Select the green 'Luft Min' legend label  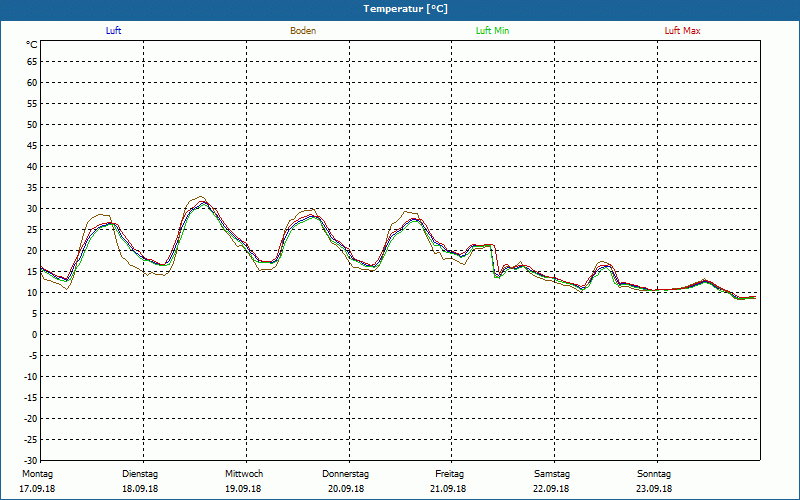(x=492, y=31)
